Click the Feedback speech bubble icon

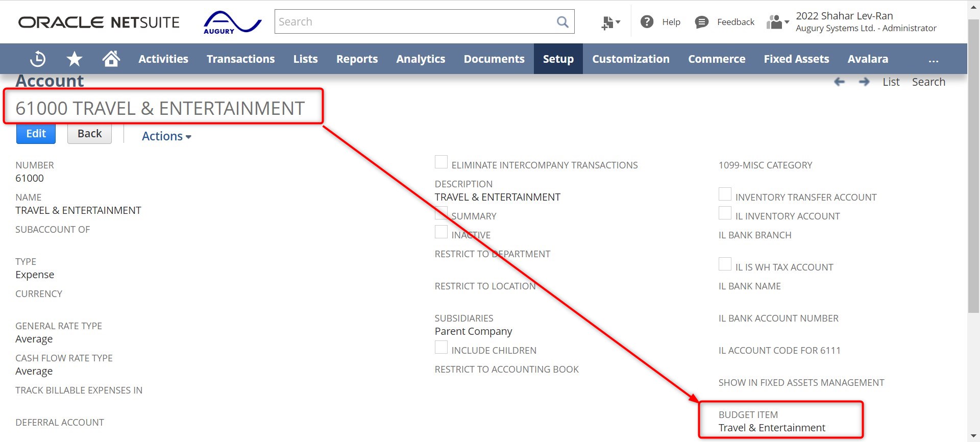(x=702, y=22)
